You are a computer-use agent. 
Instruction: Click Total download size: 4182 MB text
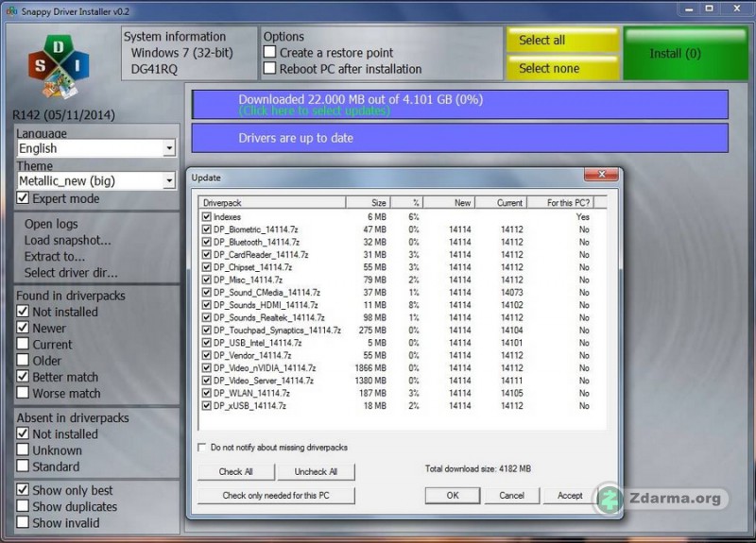pyautogui.click(x=478, y=468)
